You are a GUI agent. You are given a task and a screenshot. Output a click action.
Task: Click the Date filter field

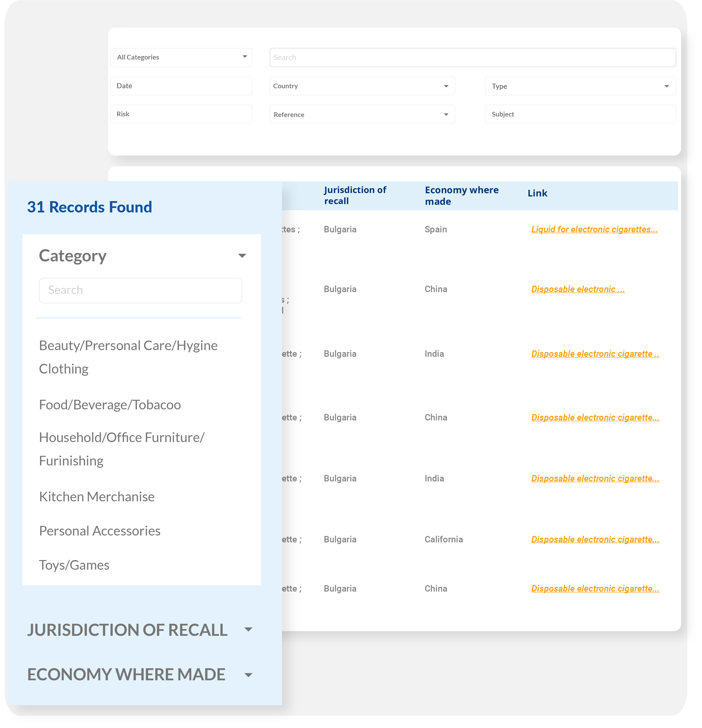point(181,86)
